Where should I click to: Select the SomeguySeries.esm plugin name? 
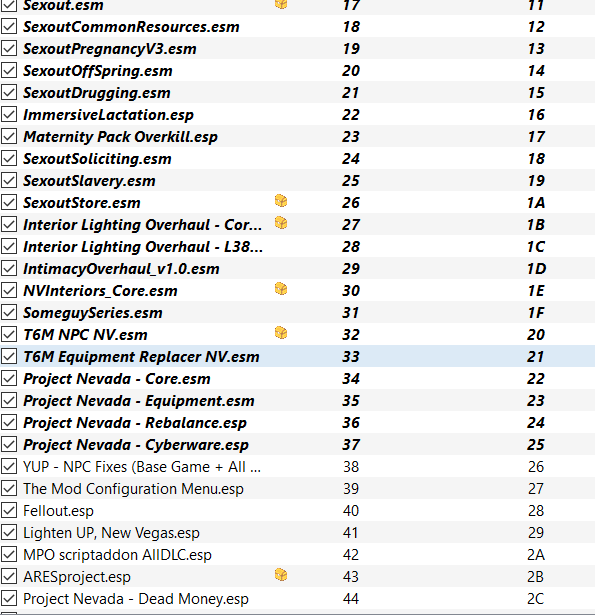tap(93, 313)
